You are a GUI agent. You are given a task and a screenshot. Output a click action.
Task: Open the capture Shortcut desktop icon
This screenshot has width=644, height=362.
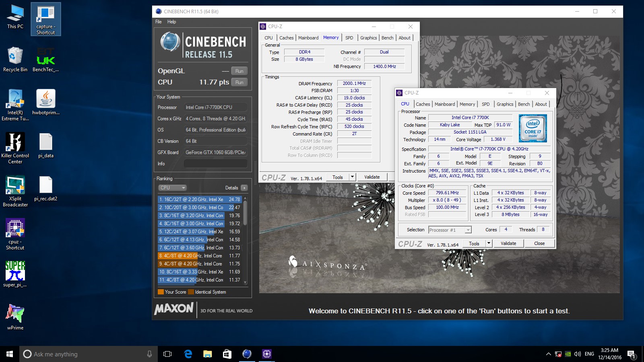click(x=46, y=19)
